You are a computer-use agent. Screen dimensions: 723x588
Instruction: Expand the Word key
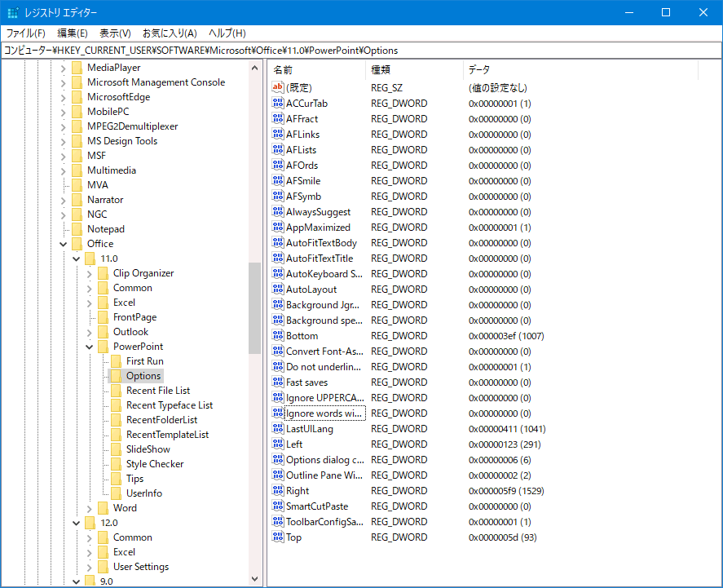pos(90,508)
